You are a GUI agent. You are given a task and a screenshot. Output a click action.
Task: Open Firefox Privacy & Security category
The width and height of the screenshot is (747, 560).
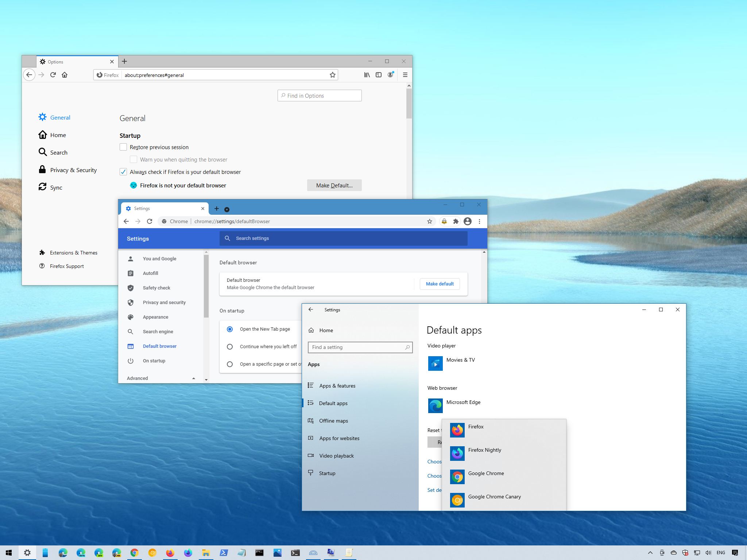click(x=67, y=170)
